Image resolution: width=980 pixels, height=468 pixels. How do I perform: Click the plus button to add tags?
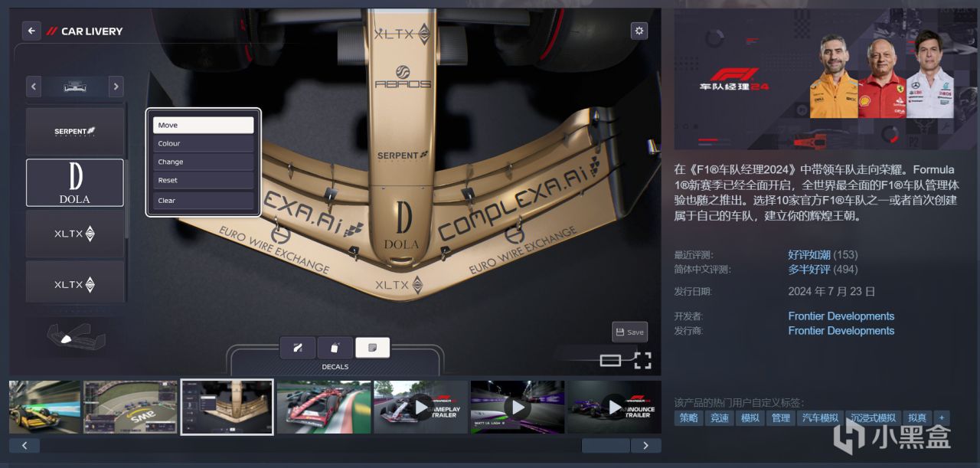coord(942,418)
